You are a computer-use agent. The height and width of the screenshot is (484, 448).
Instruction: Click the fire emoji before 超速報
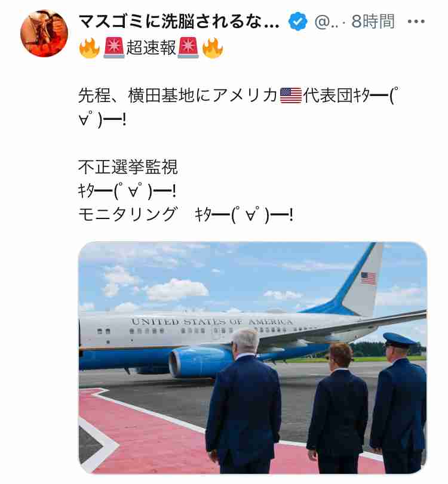click(x=89, y=48)
